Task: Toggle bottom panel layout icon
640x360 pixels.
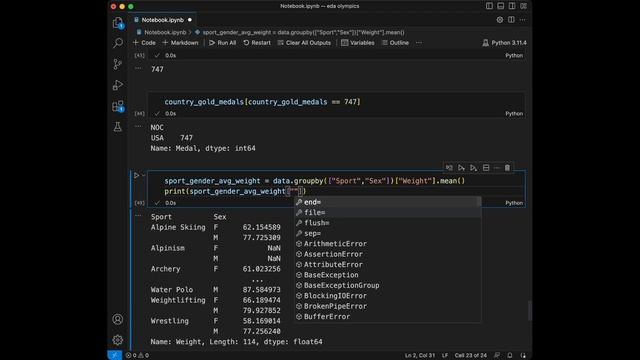Action: (x=500, y=6)
